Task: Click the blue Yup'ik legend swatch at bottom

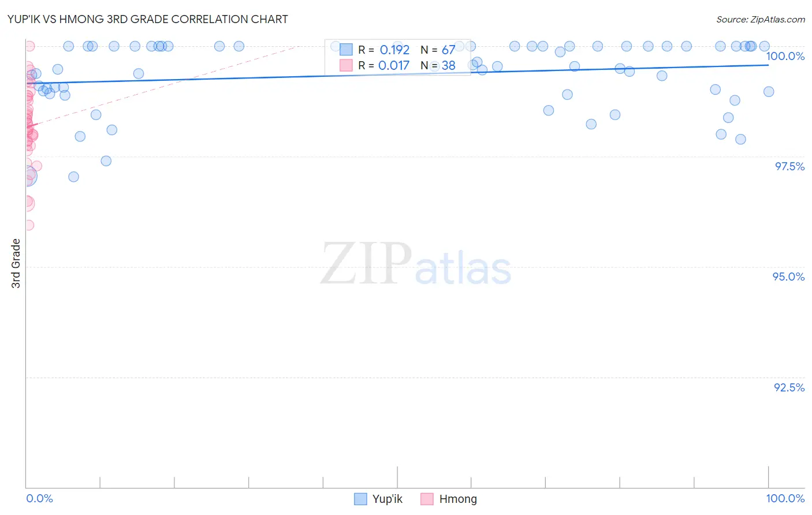Action: (x=360, y=499)
